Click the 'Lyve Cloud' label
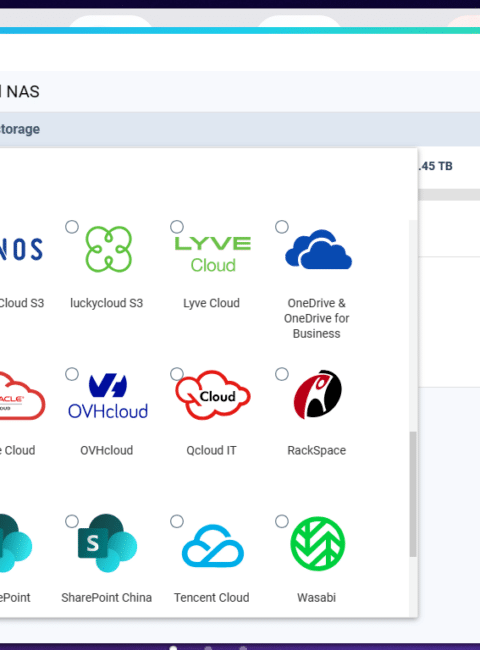The width and height of the screenshot is (480, 650). click(211, 303)
